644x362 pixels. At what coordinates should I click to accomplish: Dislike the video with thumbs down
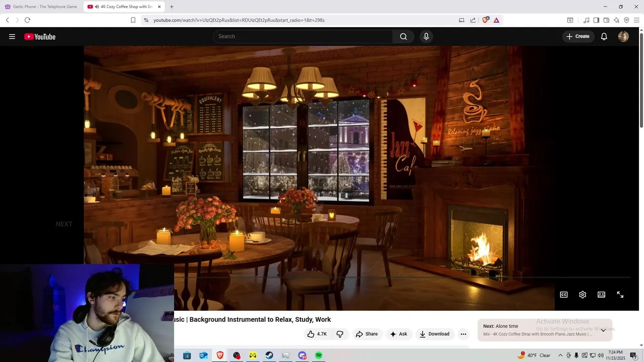(340, 334)
